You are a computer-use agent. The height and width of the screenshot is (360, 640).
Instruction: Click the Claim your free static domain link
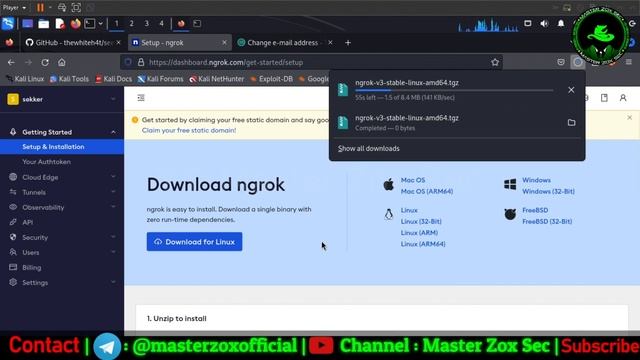point(189,130)
